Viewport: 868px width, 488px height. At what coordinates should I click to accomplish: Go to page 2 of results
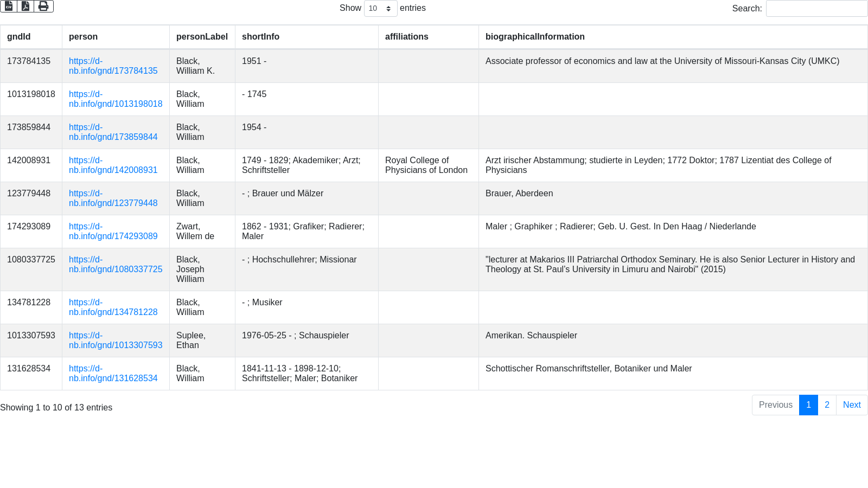tap(827, 405)
